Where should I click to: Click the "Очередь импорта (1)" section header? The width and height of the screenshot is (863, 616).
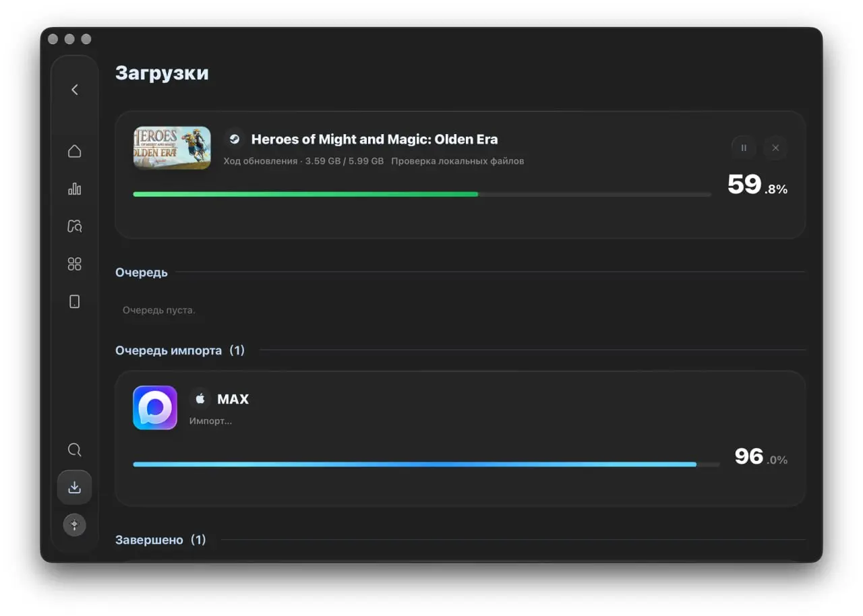pyautogui.click(x=180, y=350)
